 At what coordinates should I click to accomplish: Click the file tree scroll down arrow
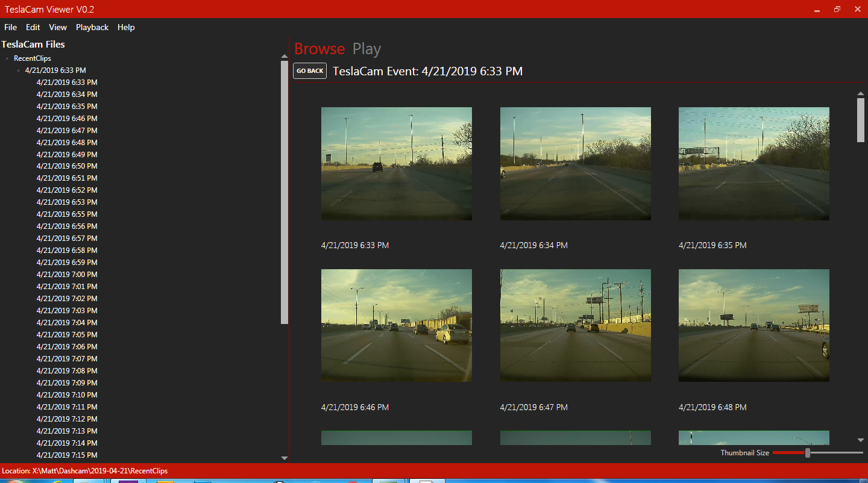(x=285, y=458)
